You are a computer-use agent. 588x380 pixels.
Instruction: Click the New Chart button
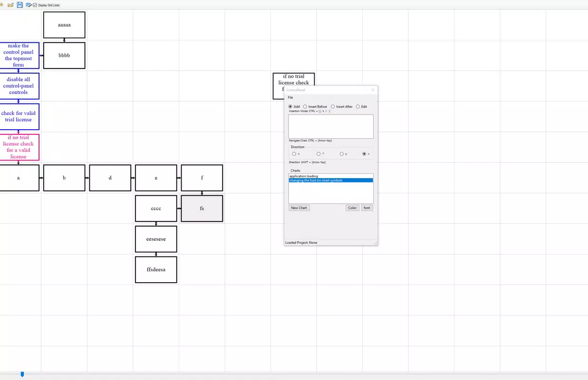299,208
